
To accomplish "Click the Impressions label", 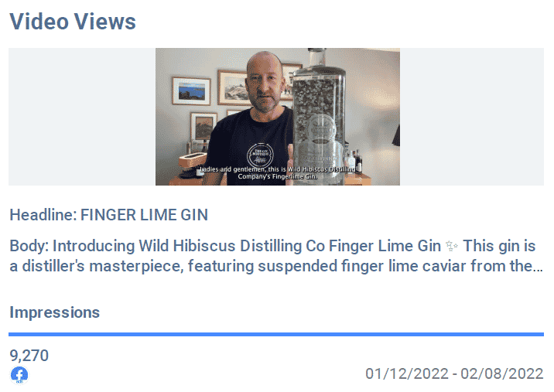I will tap(54, 312).
